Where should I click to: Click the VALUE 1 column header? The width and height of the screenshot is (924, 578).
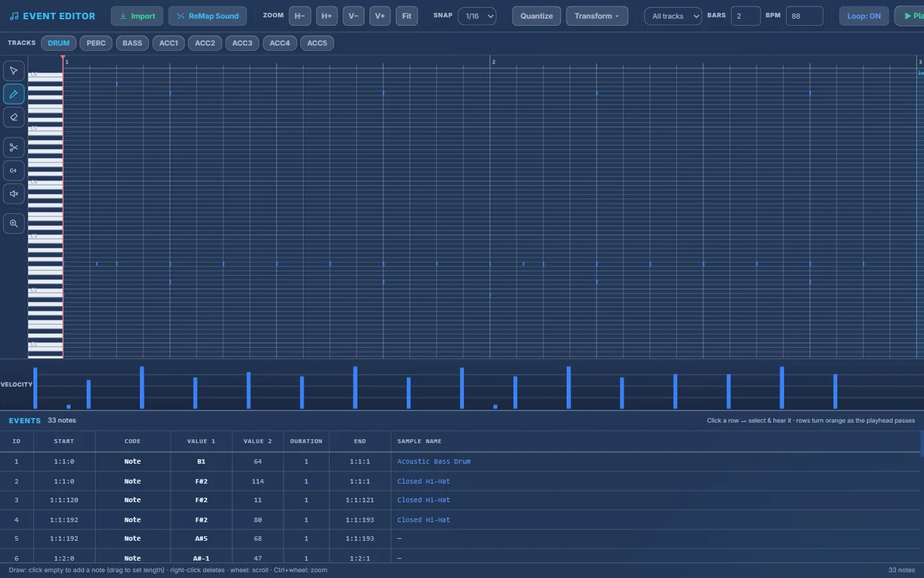[x=201, y=441]
